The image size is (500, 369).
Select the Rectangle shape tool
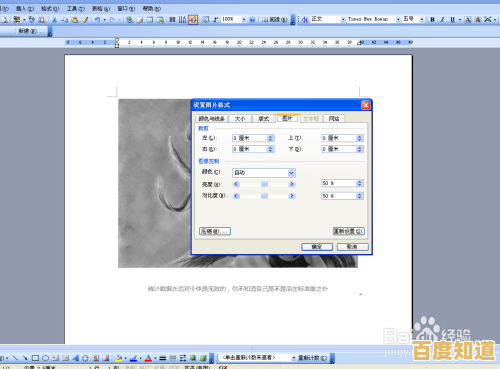point(35,358)
